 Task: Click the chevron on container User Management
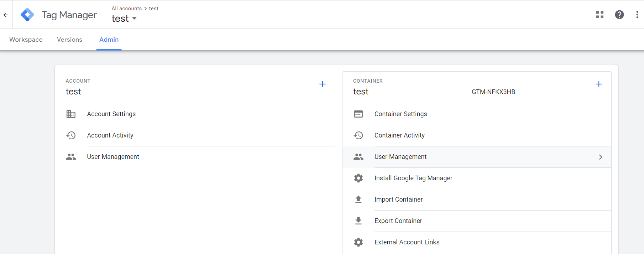click(601, 157)
